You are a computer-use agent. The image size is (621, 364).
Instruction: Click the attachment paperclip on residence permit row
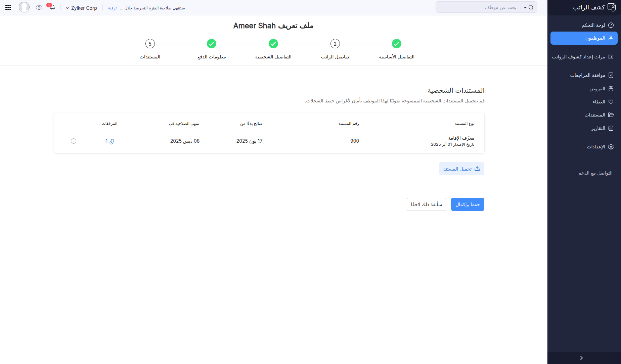pos(112,141)
